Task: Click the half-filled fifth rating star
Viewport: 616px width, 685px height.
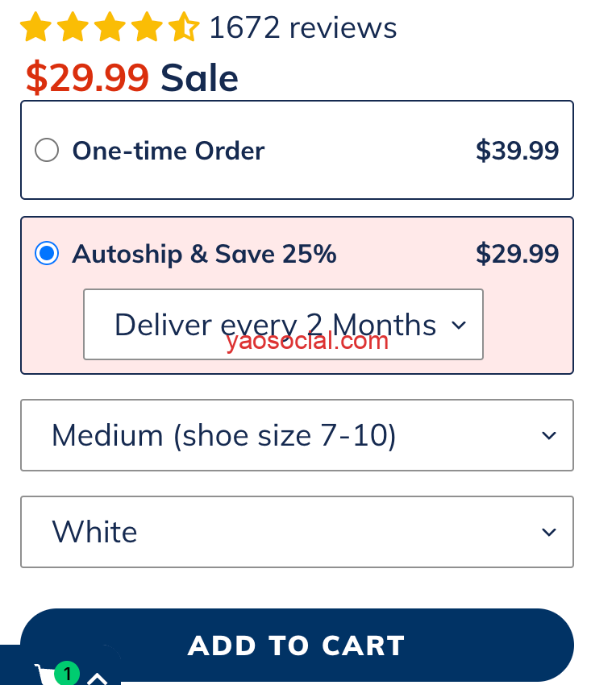Action: (x=183, y=28)
